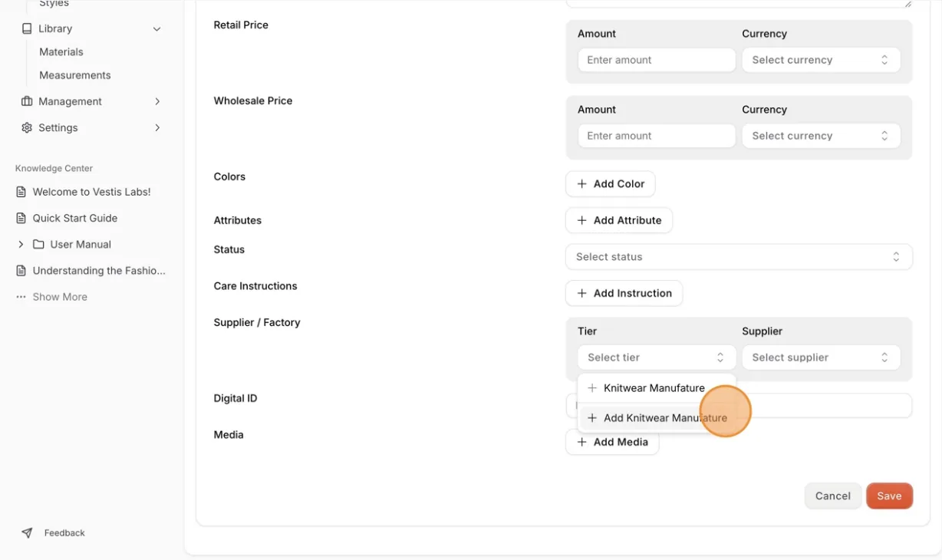Open the User Manual folder
942x560 pixels.
click(x=81, y=244)
